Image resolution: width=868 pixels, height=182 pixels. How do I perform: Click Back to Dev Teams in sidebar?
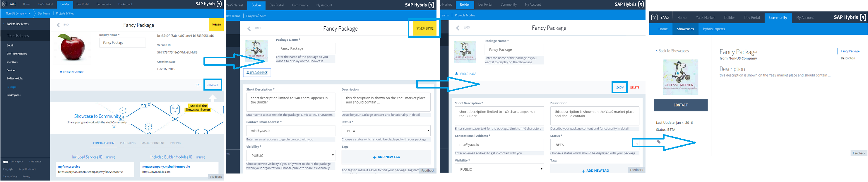pyautogui.click(x=18, y=24)
